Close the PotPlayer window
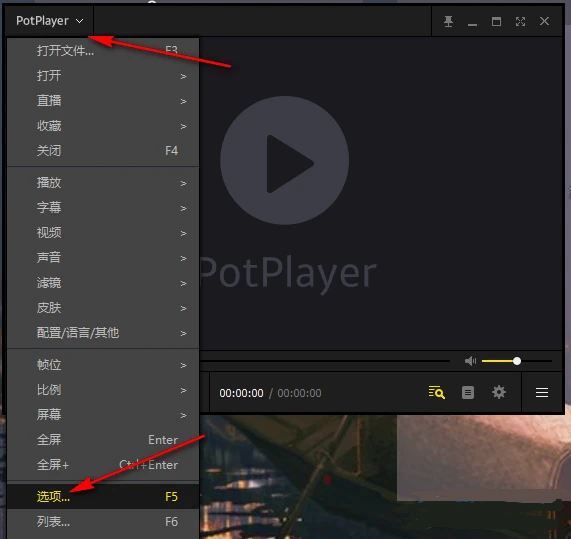571x539 pixels. [x=544, y=21]
